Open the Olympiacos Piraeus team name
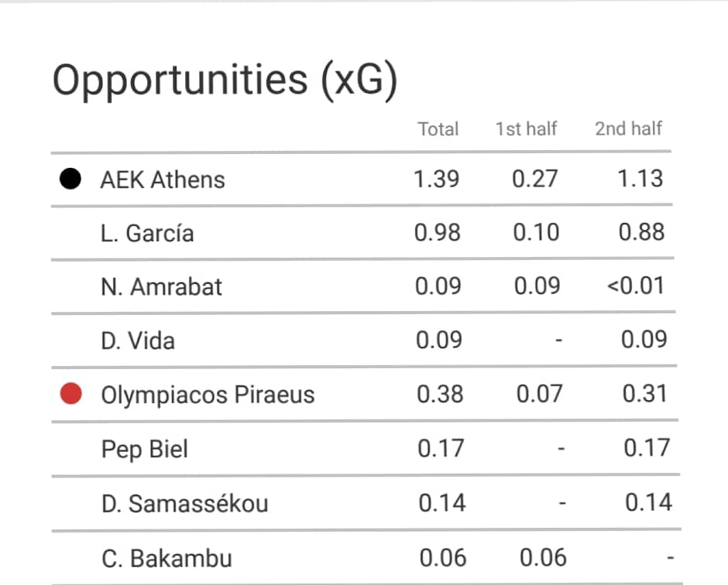The height and width of the screenshot is (585, 728). click(x=208, y=395)
